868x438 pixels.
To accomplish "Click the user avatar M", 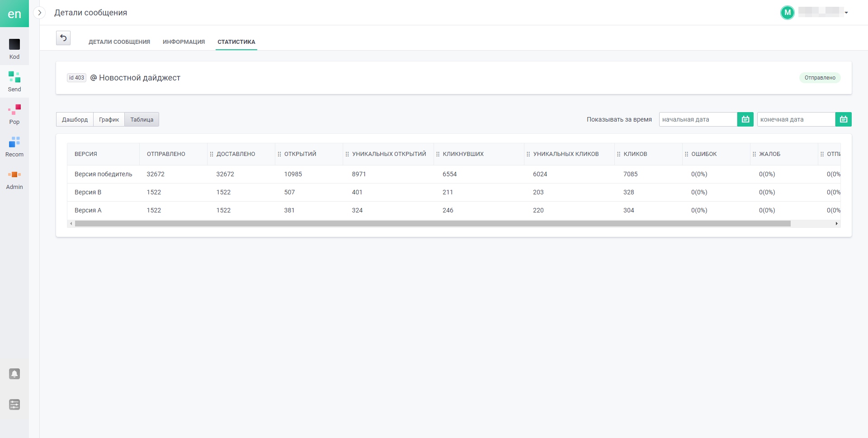I will tap(788, 13).
